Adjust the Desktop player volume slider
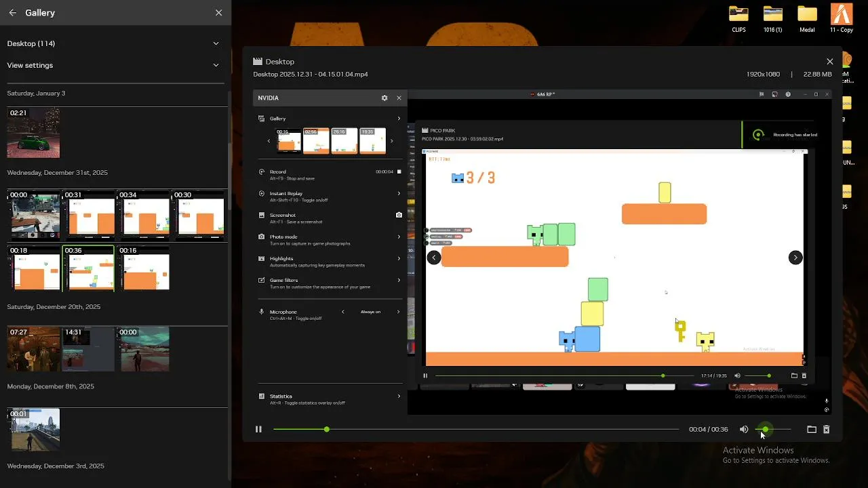 pos(773,429)
